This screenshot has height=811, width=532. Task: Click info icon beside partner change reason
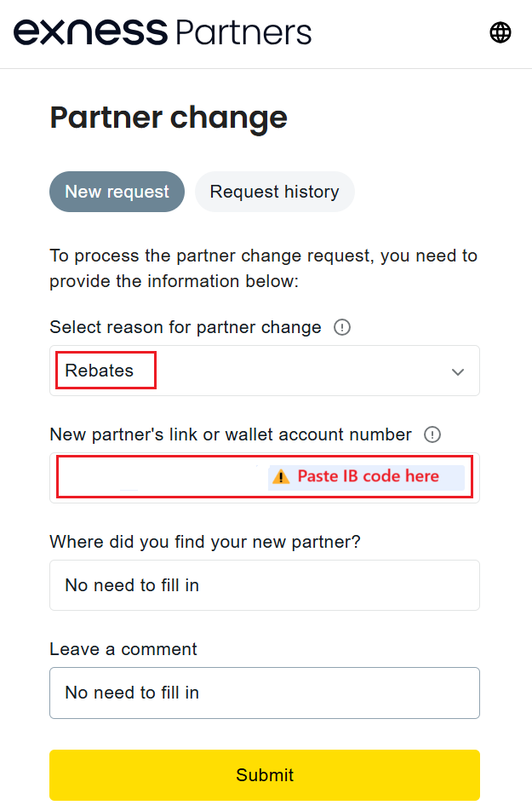point(342,327)
